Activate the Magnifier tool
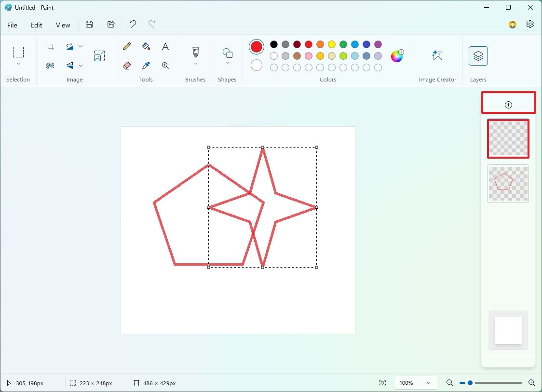Viewport: 542px width, 392px height. click(x=165, y=66)
